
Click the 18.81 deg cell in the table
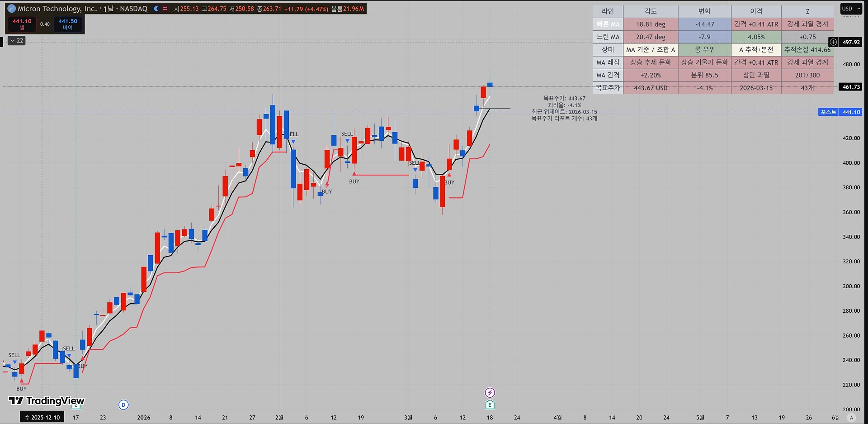tap(651, 24)
